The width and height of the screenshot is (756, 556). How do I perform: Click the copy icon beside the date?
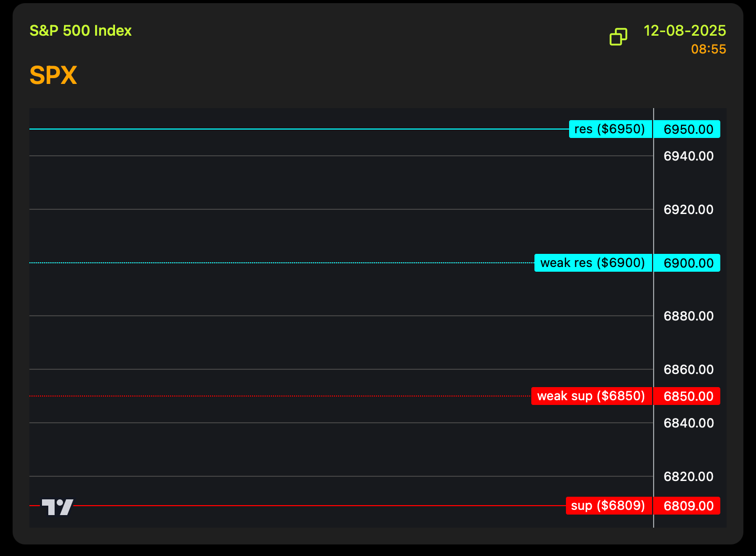618,37
